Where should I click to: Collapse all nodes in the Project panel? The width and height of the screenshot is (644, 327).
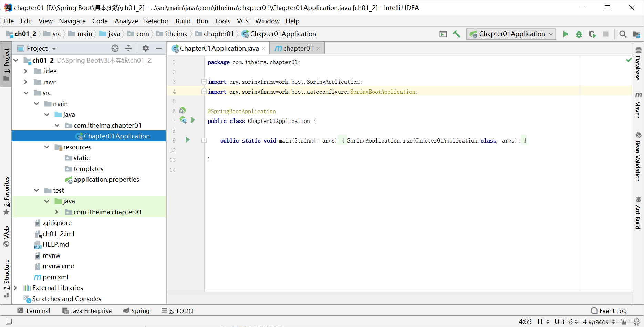pos(128,48)
